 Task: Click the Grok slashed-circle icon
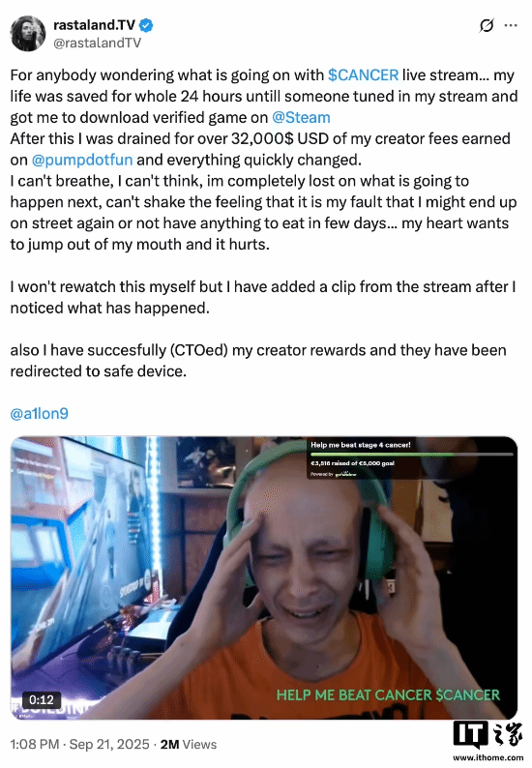[486, 25]
